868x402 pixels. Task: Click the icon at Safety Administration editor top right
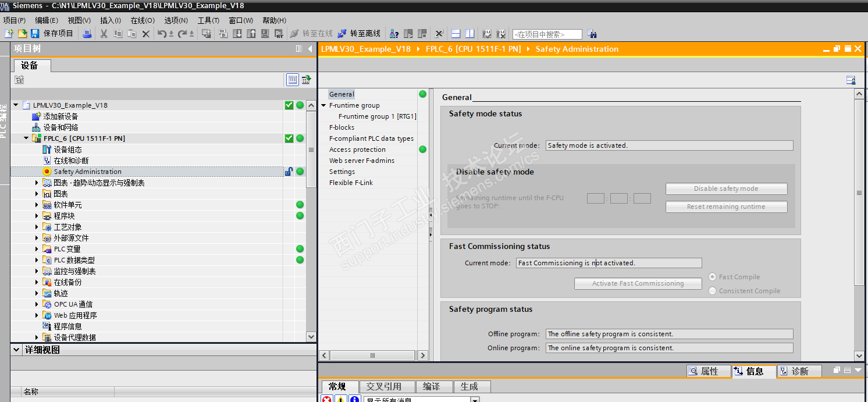pyautogui.click(x=851, y=80)
